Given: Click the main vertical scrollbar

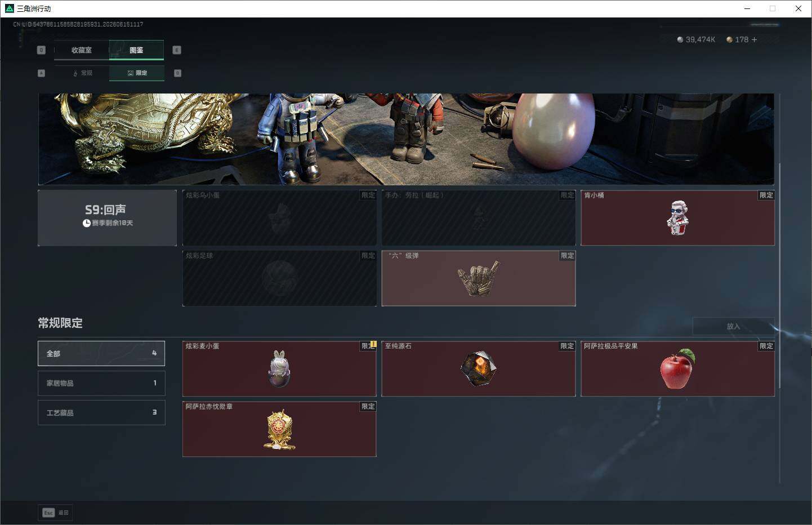Looking at the screenshot, I should (x=780, y=276).
